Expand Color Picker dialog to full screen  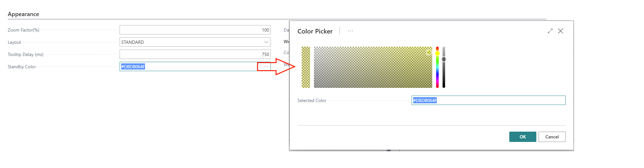point(550,31)
